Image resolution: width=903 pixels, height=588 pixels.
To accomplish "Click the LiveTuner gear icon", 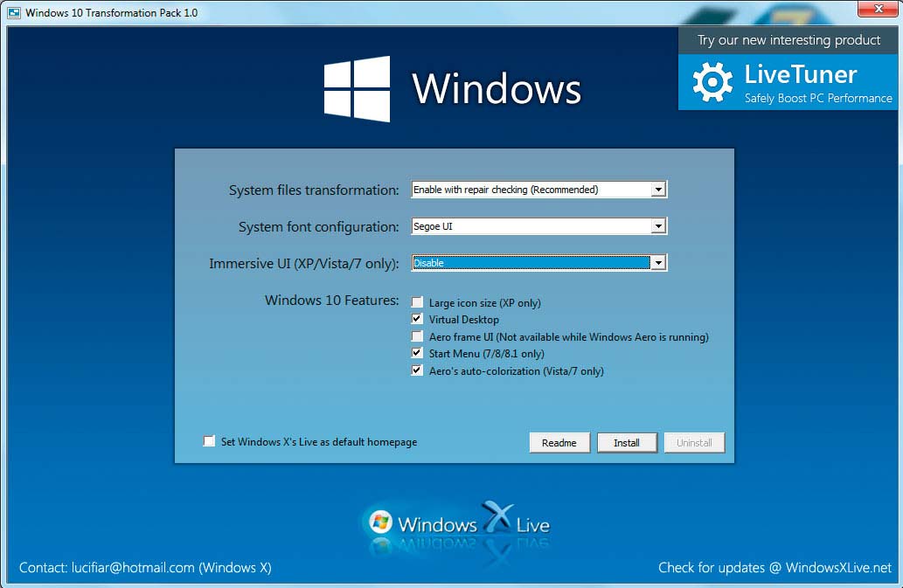I will [x=712, y=82].
